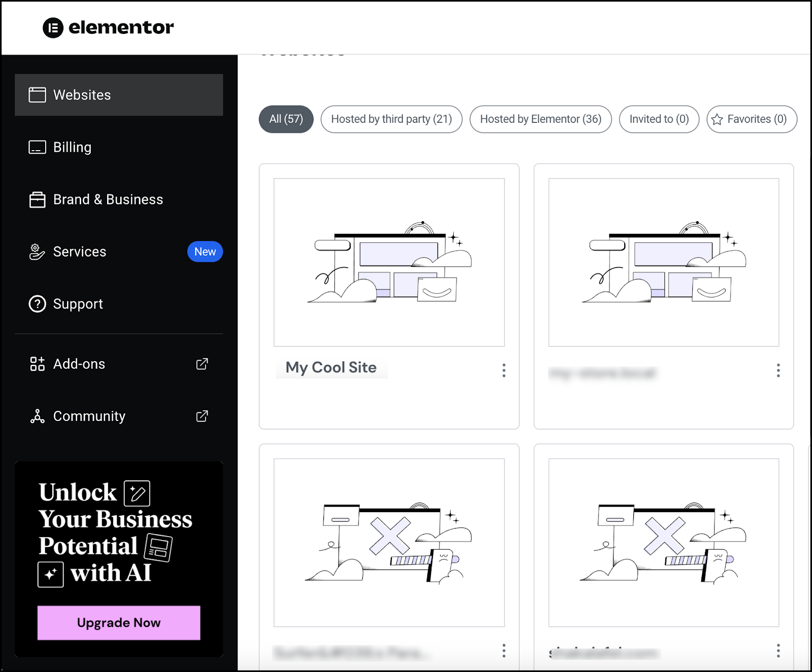Open Add-ons external link arrow icon
Image resolution: width=812 pixels, height=672 pixels.
202,364
